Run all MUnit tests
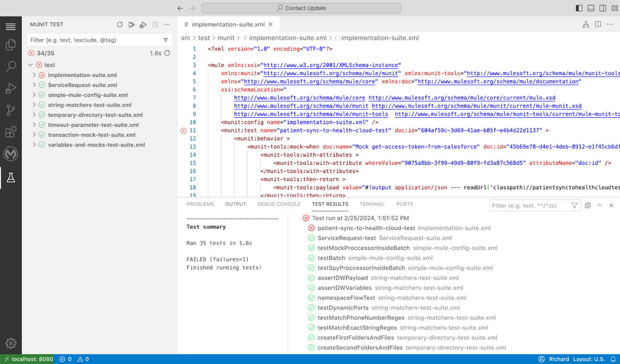 (132, 25)
